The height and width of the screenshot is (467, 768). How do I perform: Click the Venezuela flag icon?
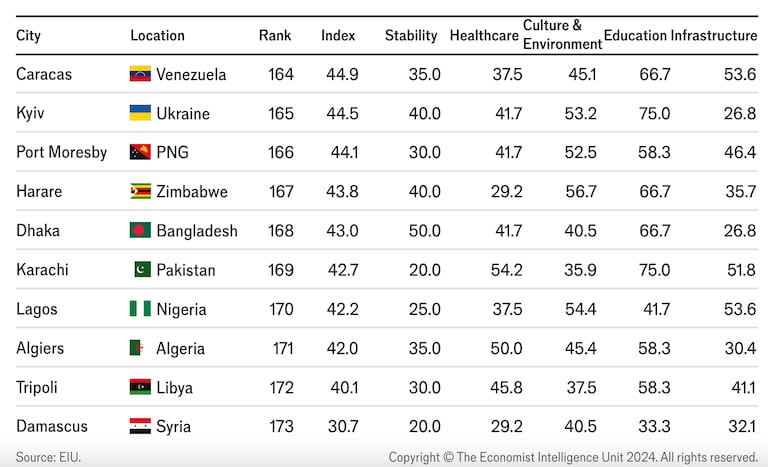(140, 74)
